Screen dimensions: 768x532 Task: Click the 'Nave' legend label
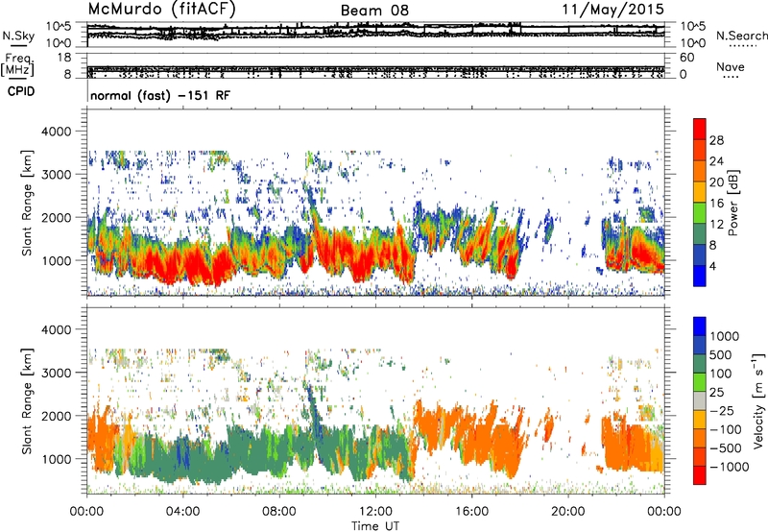click(731, 66)
